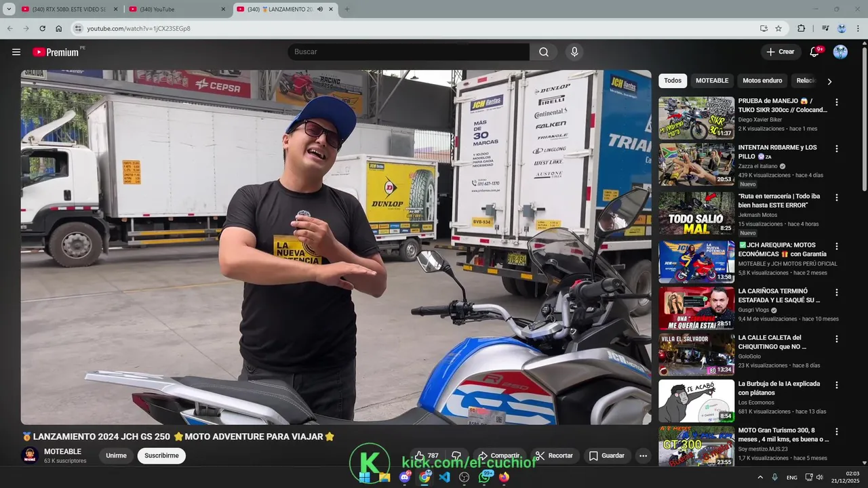This screenshot has height=488, width=868.
Task: Open Visual Studio Code from taskbar
Action: [x=444, y=477]
